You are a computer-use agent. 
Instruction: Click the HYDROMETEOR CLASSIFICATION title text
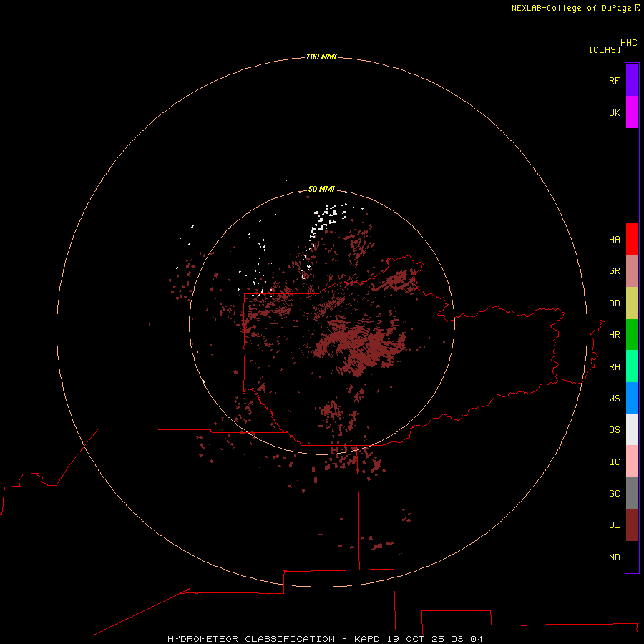coord(251,639)
